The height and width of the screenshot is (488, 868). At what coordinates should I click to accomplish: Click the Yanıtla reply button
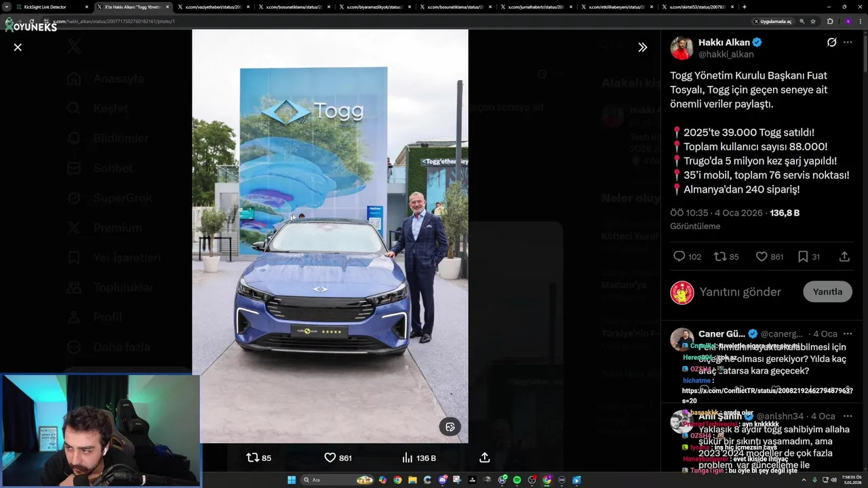(x=827, y=292)
